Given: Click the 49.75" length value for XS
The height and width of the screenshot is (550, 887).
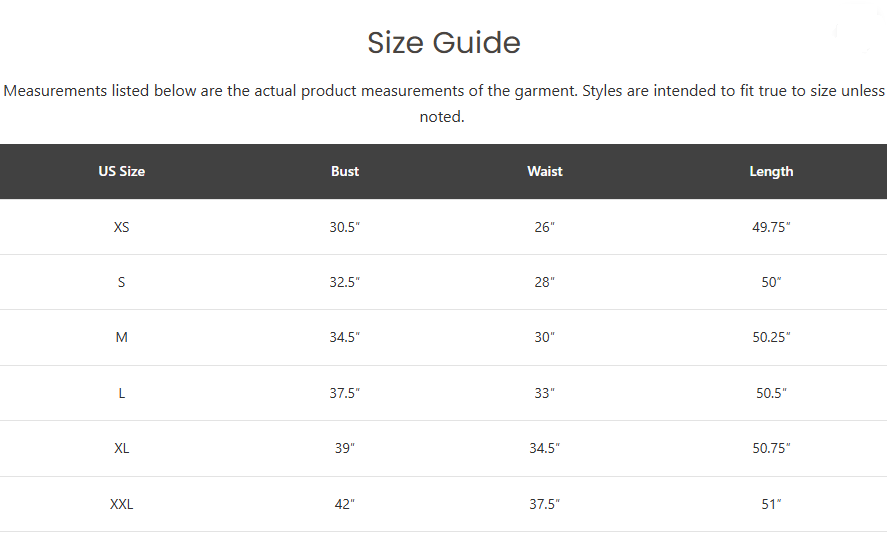Looking at the screenshot, I should (771, 227).
